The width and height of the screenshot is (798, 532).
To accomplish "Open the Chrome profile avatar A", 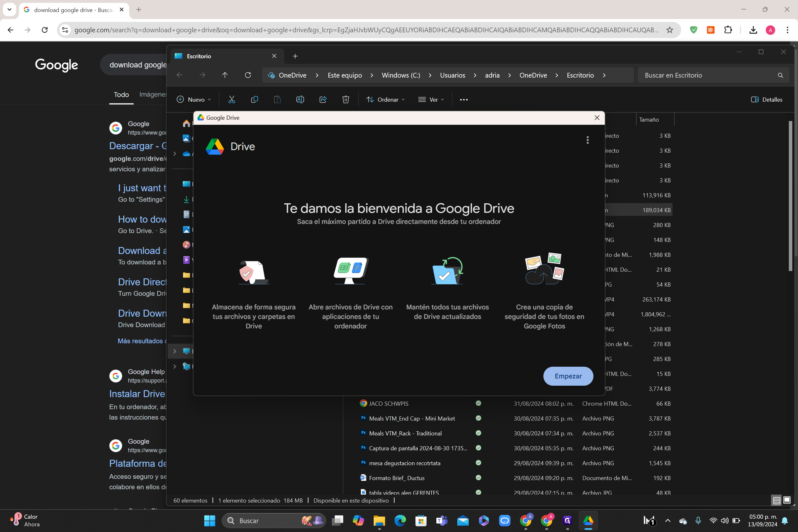I will 770,30.
